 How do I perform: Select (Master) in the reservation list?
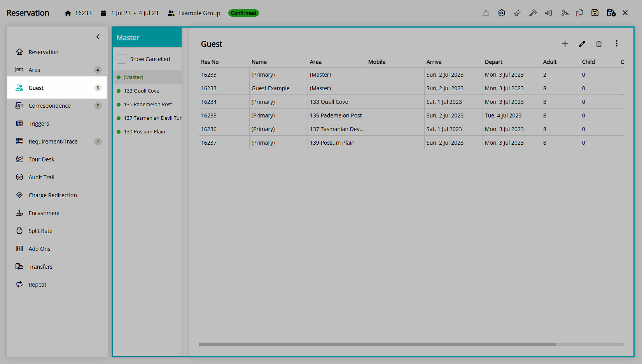point(147,77)
